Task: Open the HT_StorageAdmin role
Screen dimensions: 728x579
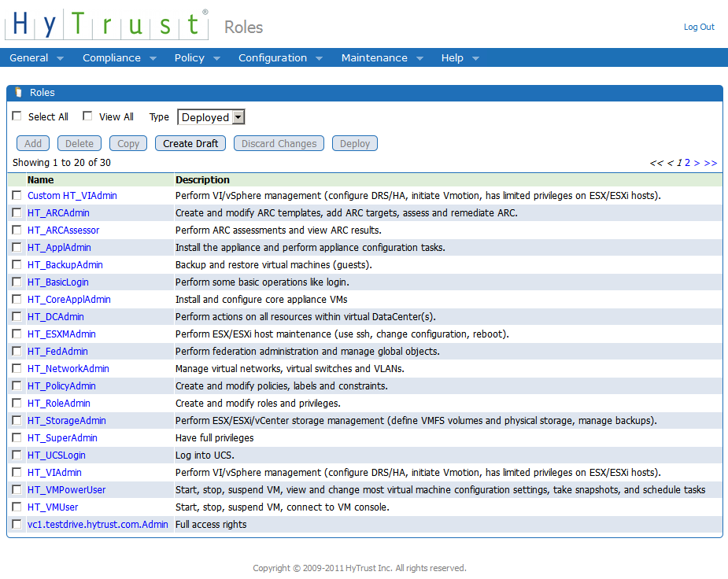Action: tap(66, 420)
